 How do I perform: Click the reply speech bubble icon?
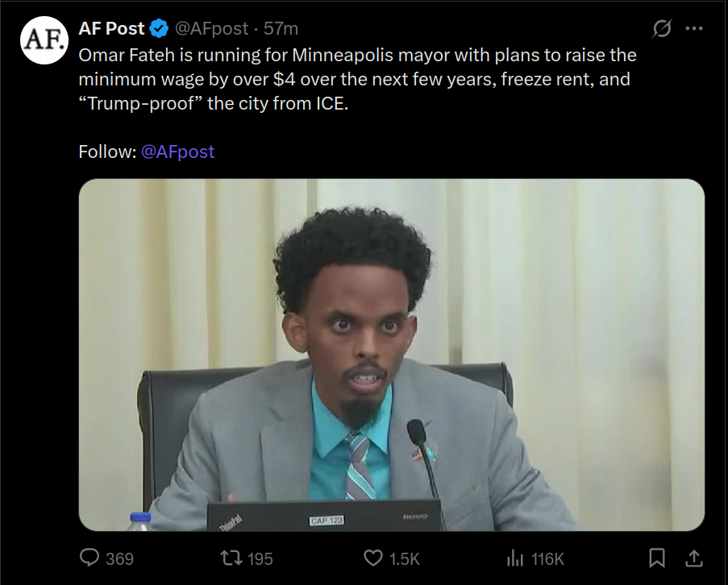(91, 558)
